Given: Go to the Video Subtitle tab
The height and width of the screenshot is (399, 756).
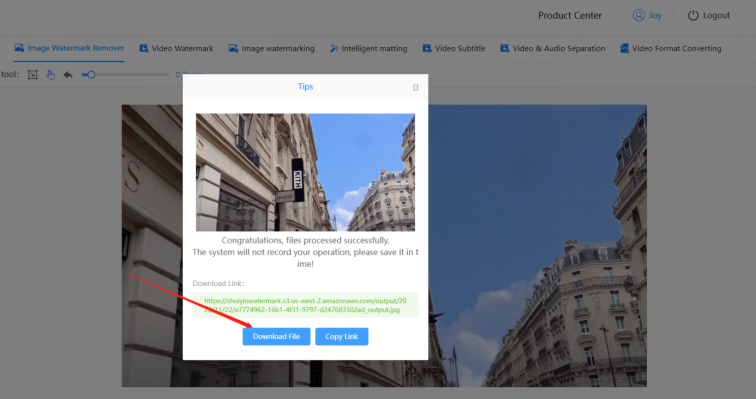Looking at the screenshot, I should (454, 48).
